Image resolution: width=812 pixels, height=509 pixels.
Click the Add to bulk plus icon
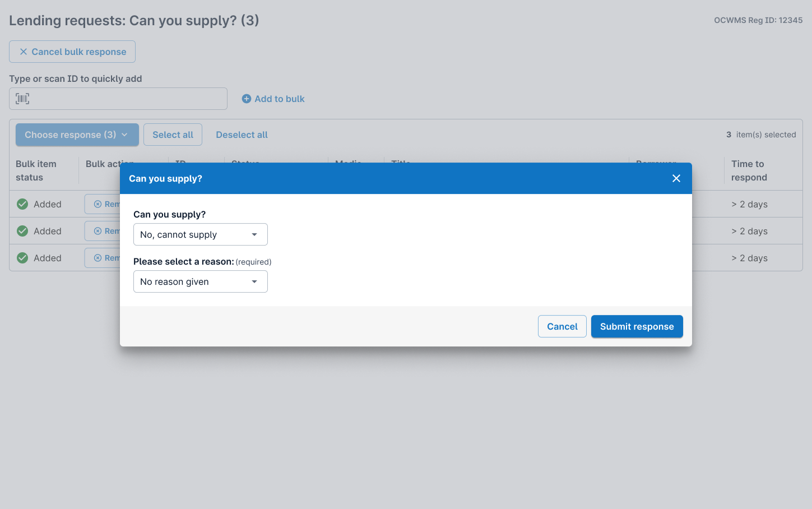click(247, 99)
